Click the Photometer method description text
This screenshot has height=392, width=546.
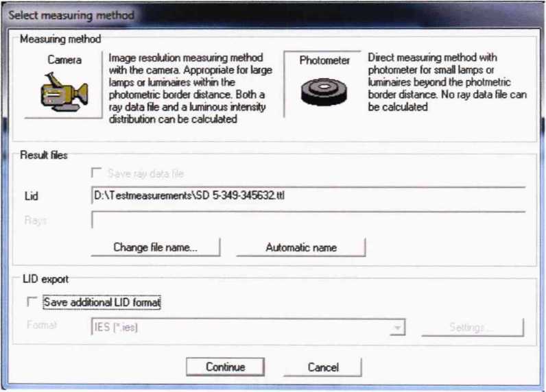coord(446,82)
